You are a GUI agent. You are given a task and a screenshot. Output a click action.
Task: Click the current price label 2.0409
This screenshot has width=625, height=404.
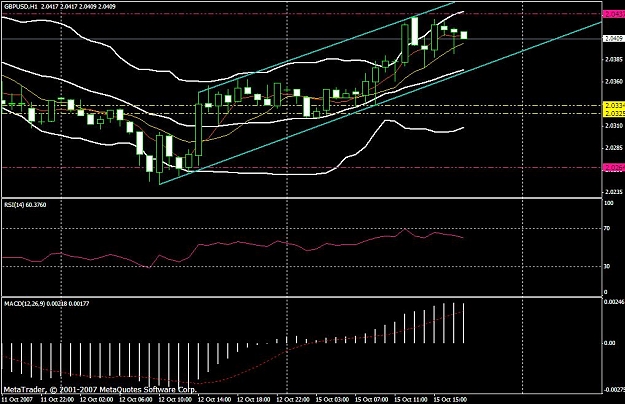614,39
